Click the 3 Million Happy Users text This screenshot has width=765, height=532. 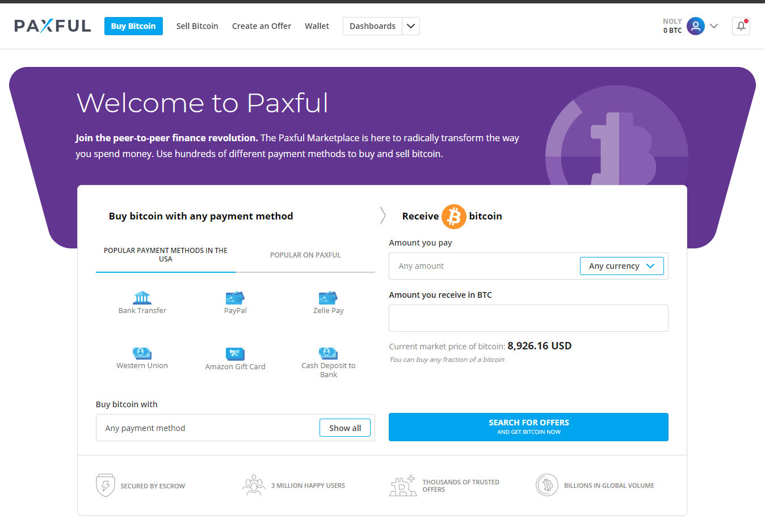[308, 485]
